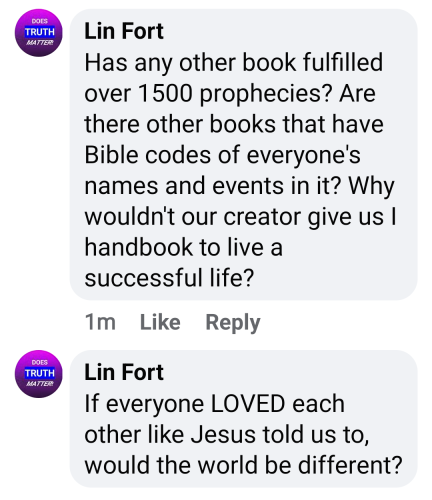Open Lin Fort's name above the Jesus comment
432x500 pixels.
pyautogui.click(x=124, y=372)
